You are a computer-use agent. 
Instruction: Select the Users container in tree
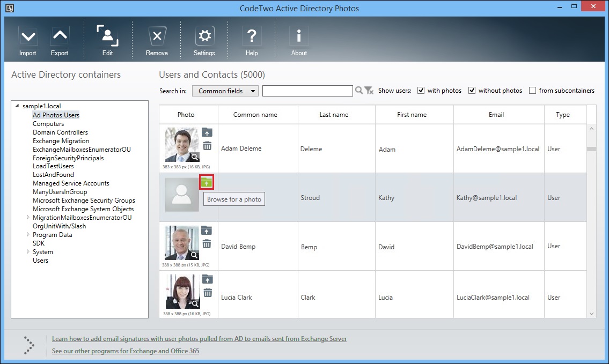point(40,261)
